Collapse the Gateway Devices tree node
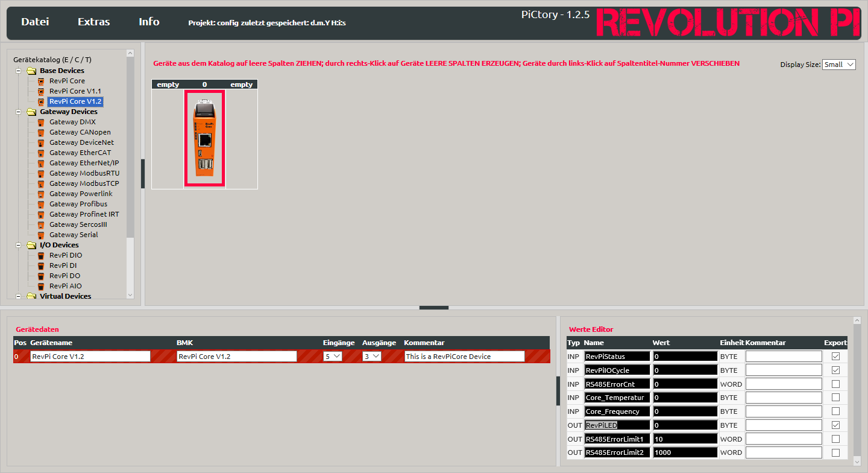868x473 pixels. (x=18, y=112)
